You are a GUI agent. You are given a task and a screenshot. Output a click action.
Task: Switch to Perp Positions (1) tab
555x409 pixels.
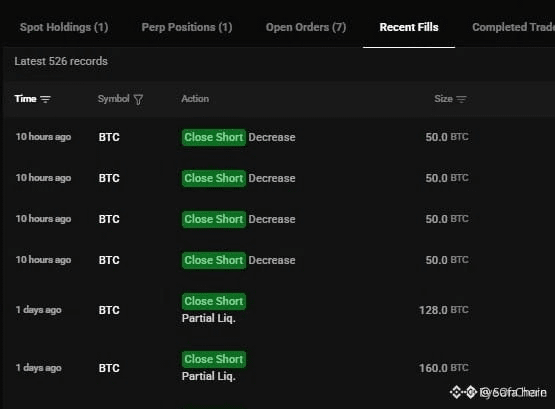coord(187,27)
